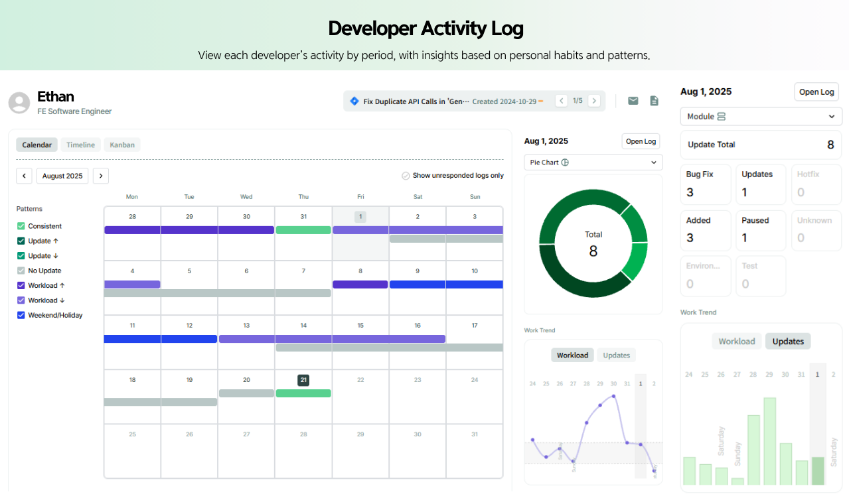Enable Show unresponded logs only
The image size is (849, 504).
click(406, 176)
